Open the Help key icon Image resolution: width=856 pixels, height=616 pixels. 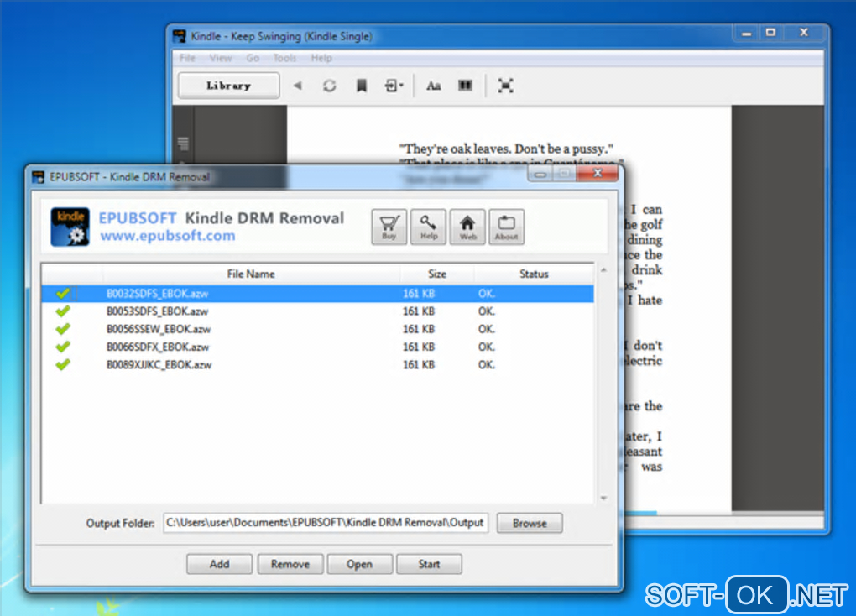429,227
